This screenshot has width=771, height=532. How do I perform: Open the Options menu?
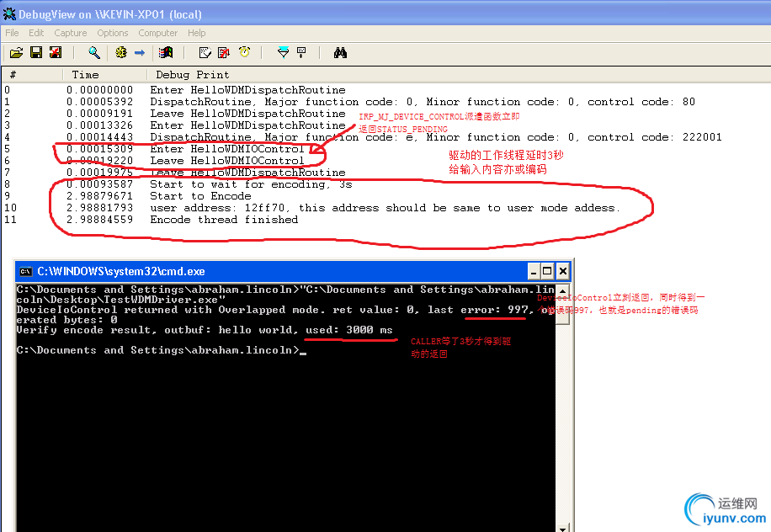pos(112,33)
